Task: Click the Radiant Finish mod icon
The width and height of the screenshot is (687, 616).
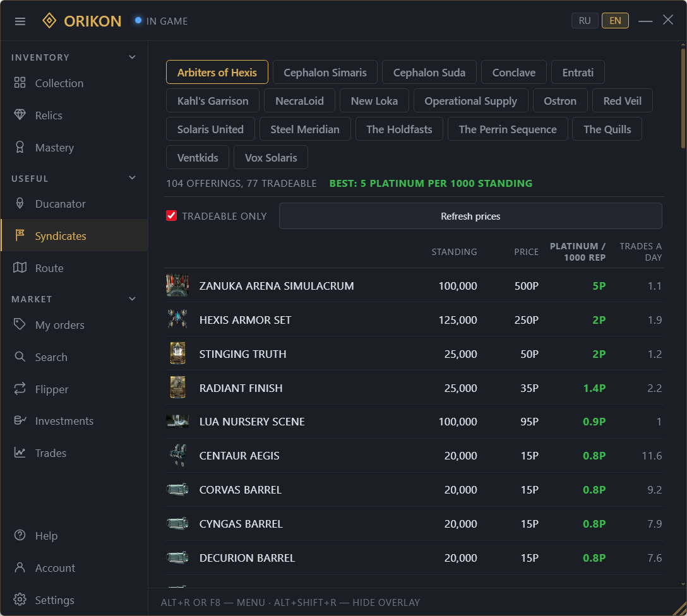Action: (x=177, y=388)
